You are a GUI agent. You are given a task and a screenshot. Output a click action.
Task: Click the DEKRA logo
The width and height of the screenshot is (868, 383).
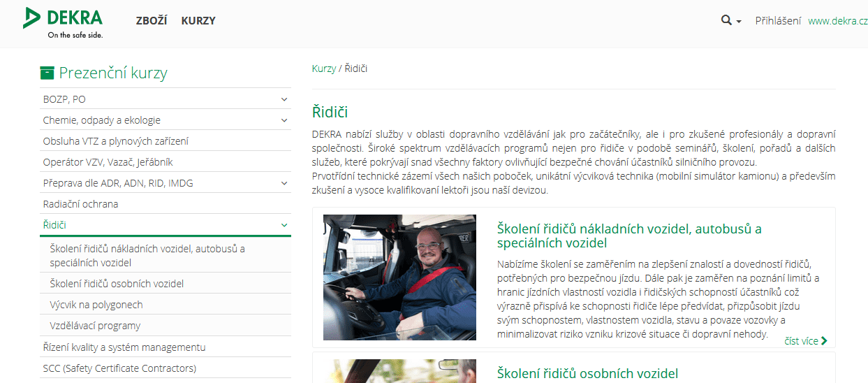63,22
